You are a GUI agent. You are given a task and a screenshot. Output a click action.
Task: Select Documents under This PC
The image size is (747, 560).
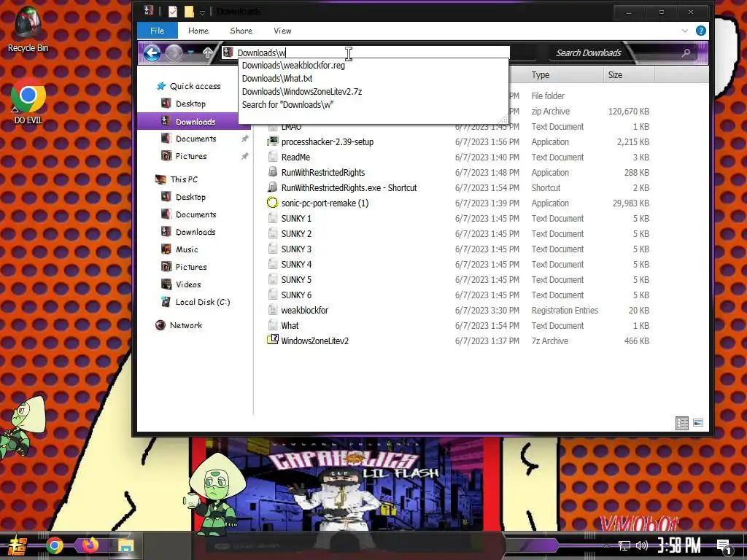click(x=196, y=215)
